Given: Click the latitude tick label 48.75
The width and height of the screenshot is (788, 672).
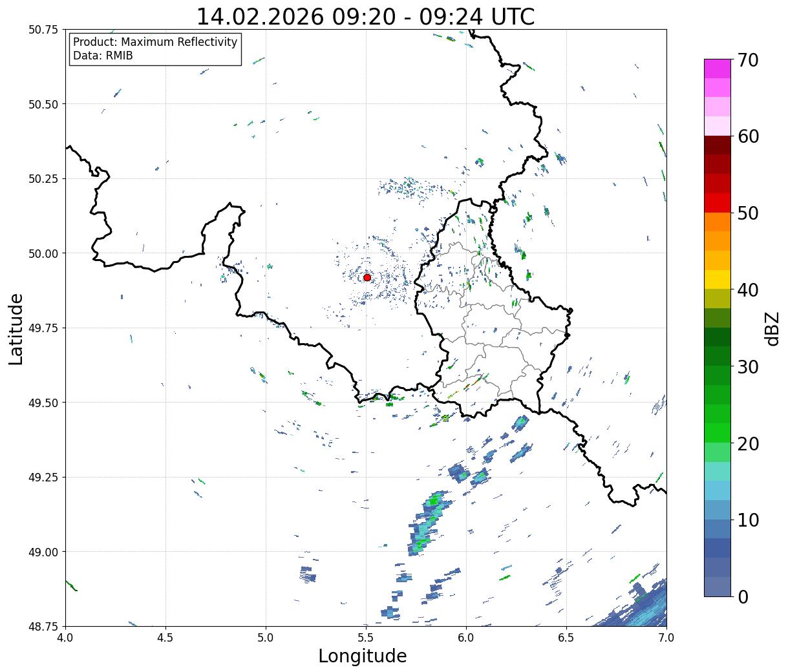Looking at the screenshot, I should click(x=43, y=626).
